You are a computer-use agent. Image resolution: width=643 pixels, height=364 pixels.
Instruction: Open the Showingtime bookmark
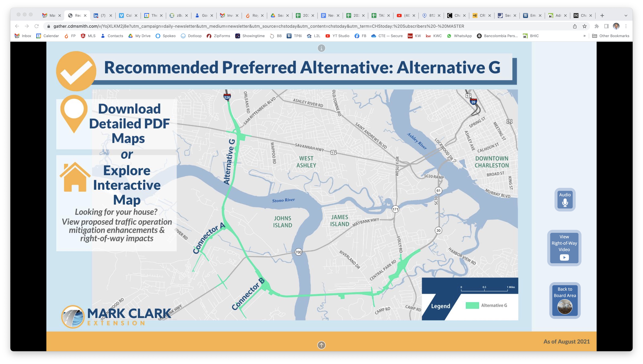(250, 36)
